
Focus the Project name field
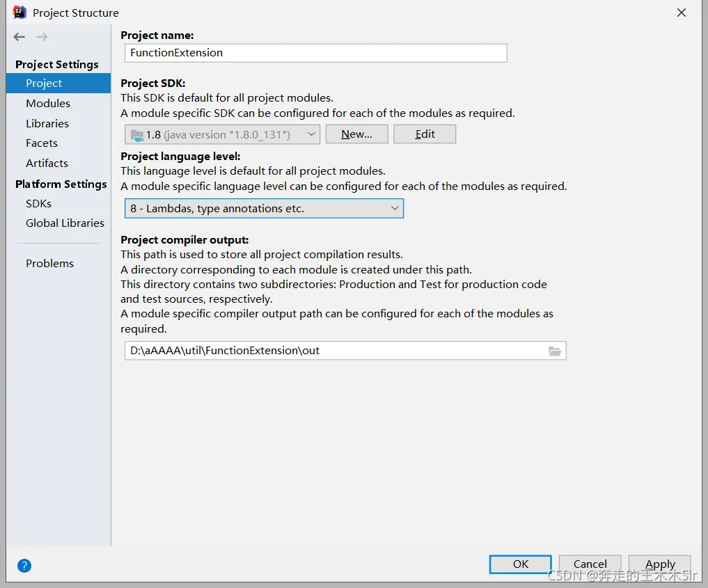[315, 53]
